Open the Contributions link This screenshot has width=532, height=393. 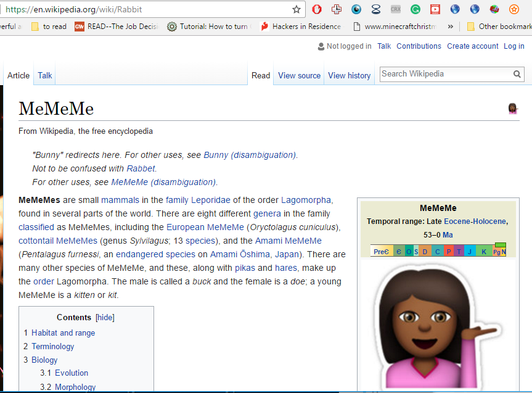click(419, 46)
